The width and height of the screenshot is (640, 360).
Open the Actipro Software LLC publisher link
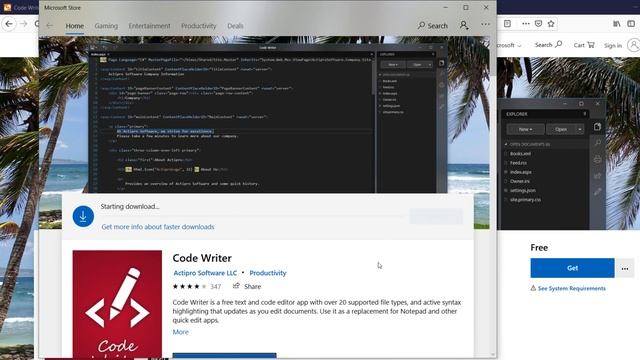click(x=205, y=273)
